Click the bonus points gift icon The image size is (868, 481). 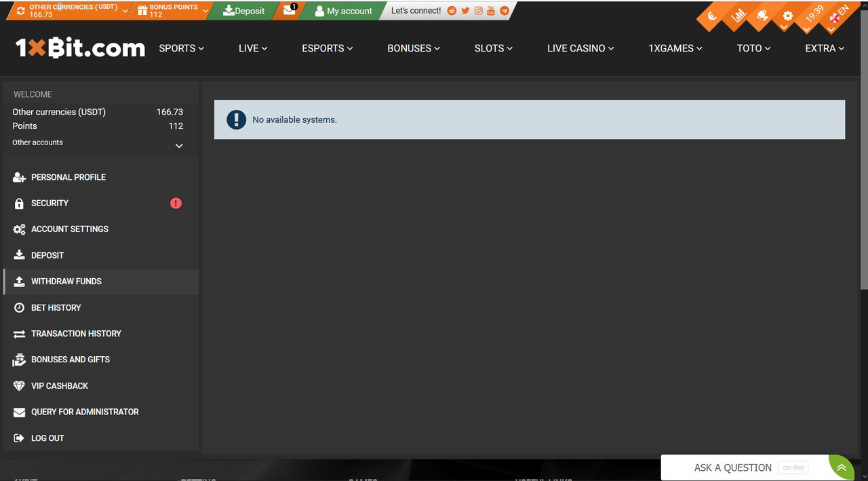click(x=142, y=11)
